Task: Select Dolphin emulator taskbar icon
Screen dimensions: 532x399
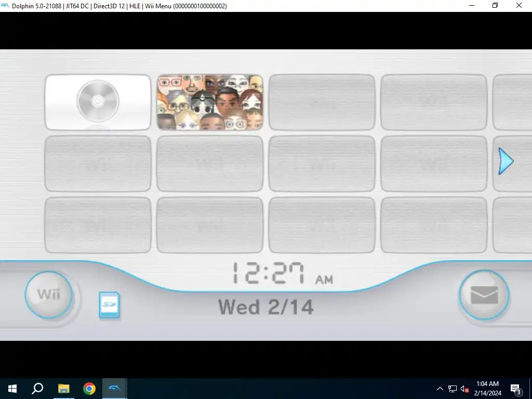Action: click(114, 389)
